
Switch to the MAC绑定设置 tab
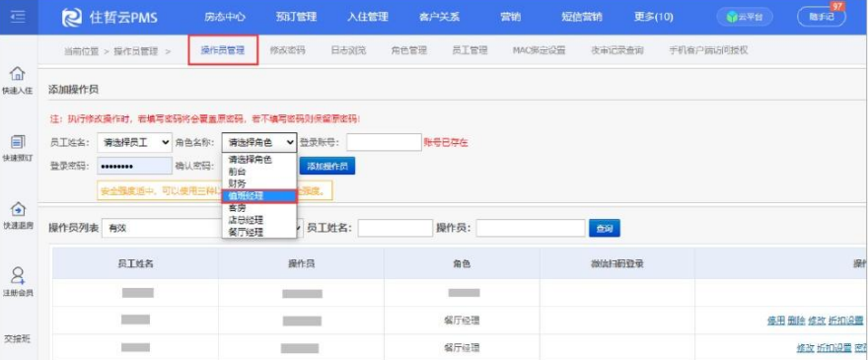(x=540, y=50)
